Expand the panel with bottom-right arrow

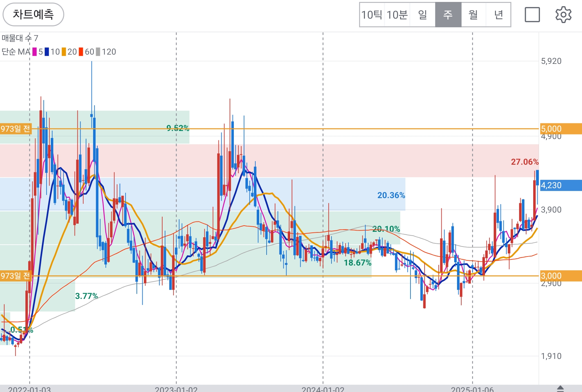coord(560,388)
